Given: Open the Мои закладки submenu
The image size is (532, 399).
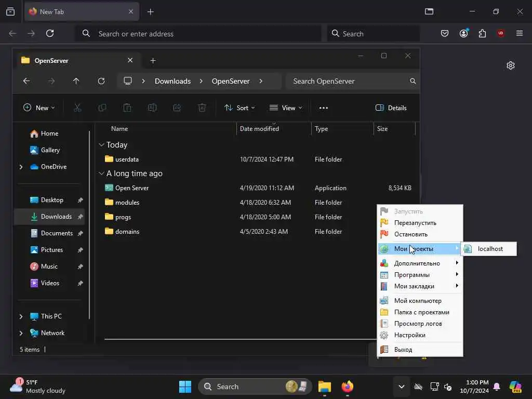Looking at the screenshot, I should tap(420, 286).
